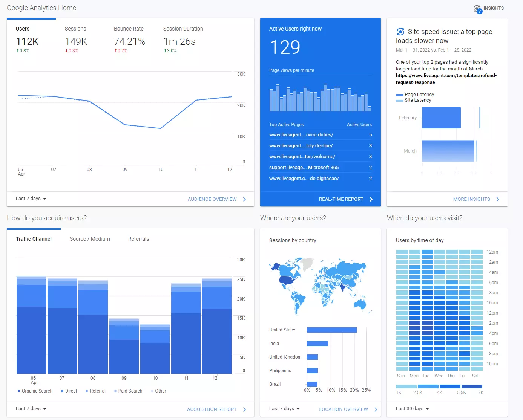The height and width of the screenshot is (420, 523).
Task: Open the REAL-TIME REPORT link
Action: coord(341,199)
